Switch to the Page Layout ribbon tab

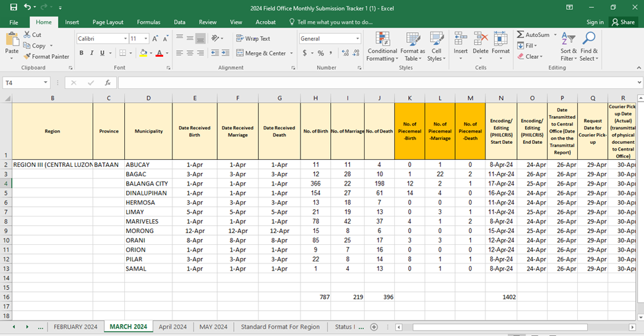[x=108, y=22]
